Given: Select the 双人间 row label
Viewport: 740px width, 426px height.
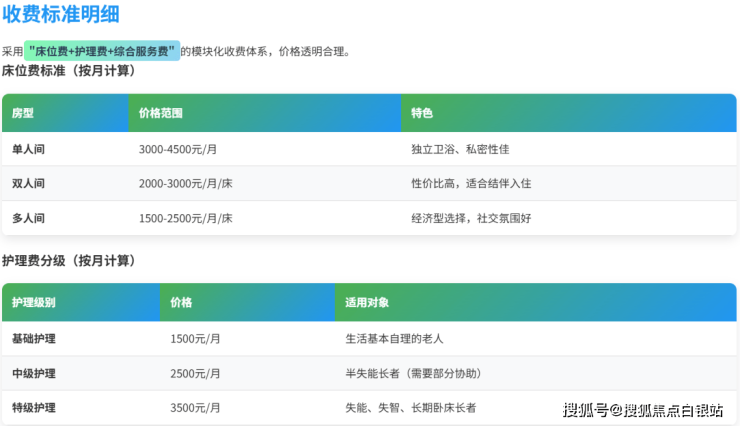Looking at the screenshot, I should tap(28, 184).
